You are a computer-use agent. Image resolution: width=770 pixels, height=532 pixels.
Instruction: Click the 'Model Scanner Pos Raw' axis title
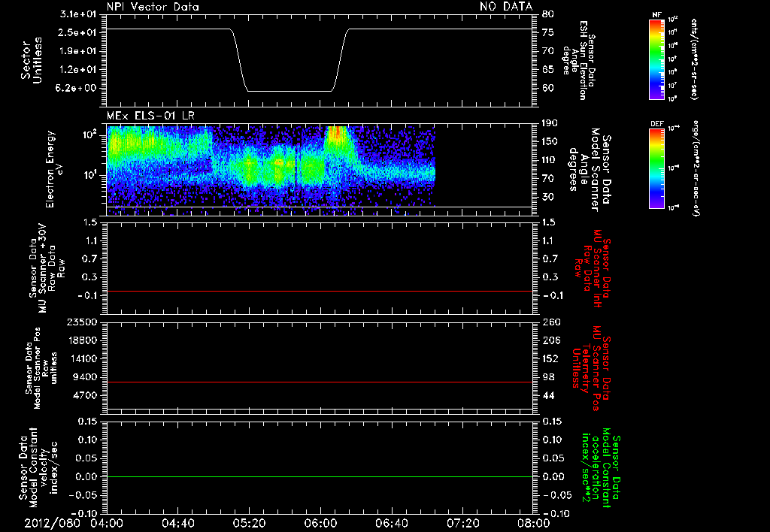point(41,368)
